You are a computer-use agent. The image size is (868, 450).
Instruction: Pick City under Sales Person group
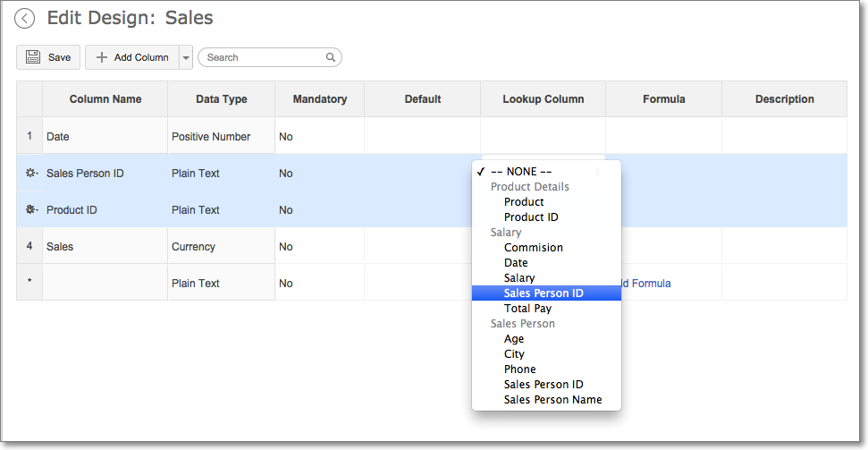514,354
